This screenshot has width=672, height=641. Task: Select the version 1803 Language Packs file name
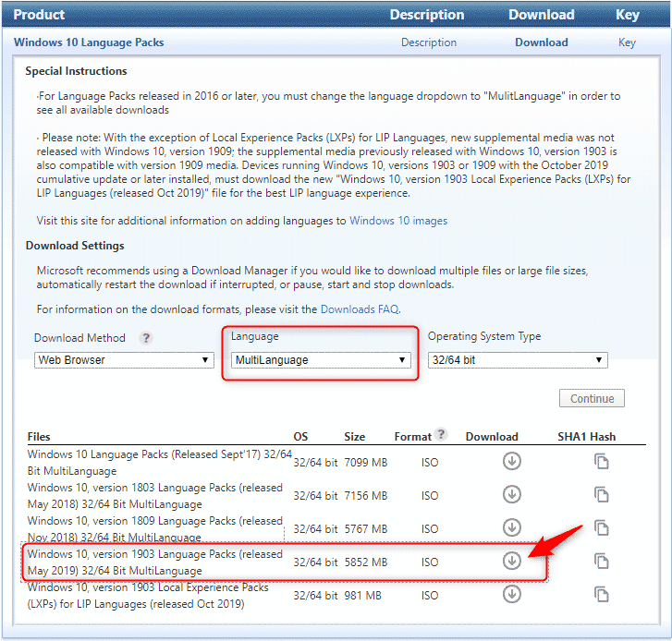(155, 496)
